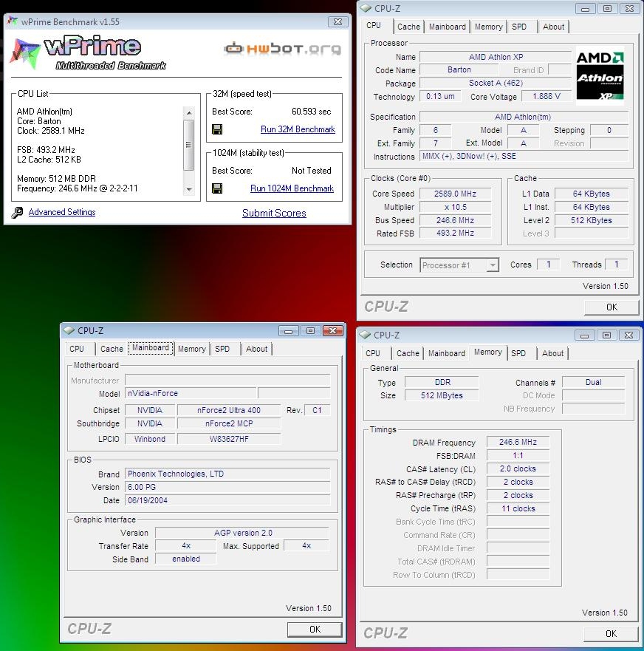
Task: Click the HWBOT.org logo
Action: coord(283,49)
